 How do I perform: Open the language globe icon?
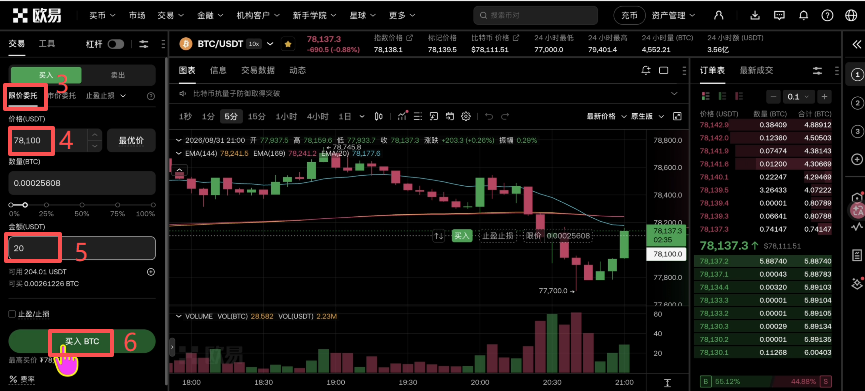(851, 15)
